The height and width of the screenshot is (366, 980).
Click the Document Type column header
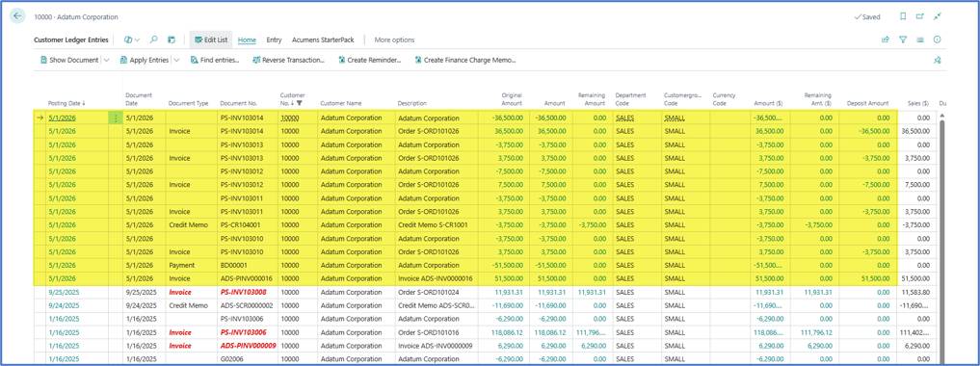click(188, 103)
